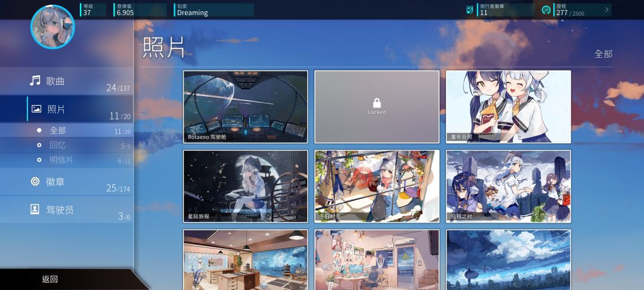Open the office room photo in bottom row
The width and height of the screenshot is (644, 290).
(246, 260)
